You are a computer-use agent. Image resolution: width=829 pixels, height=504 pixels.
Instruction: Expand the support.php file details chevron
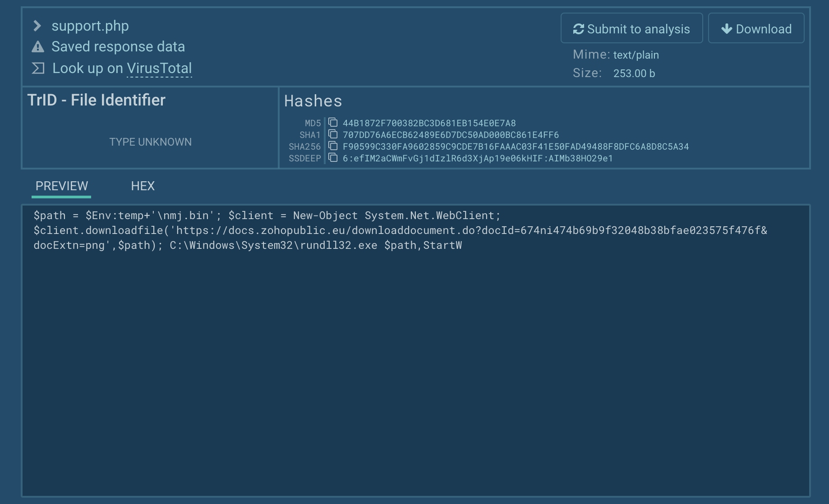pyautogui.click(x=38, y=26)
